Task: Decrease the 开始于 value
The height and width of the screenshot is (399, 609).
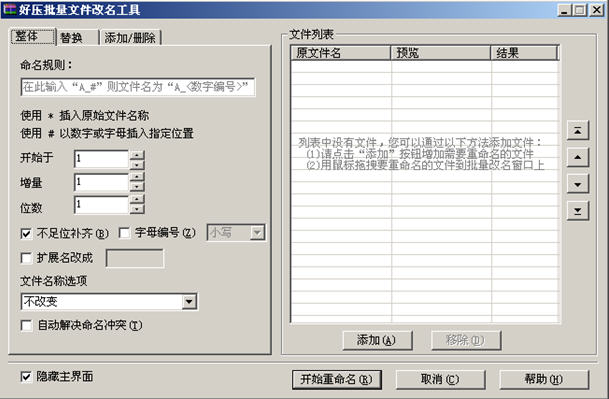Action: pos(137,164)
